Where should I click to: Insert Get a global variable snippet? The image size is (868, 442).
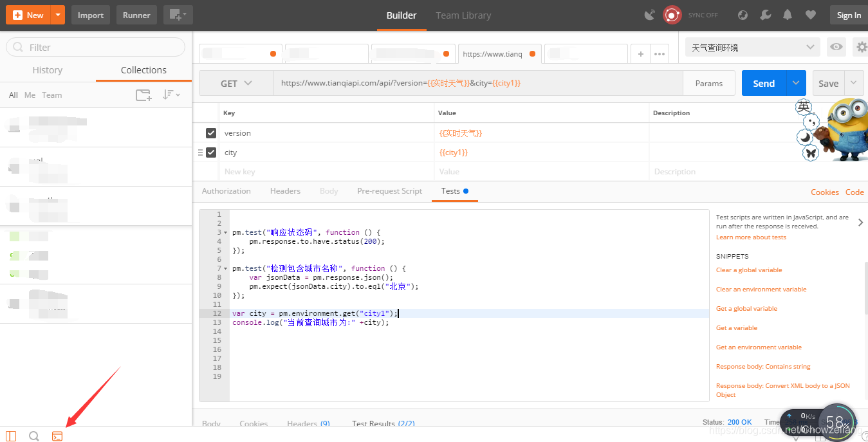746,309
